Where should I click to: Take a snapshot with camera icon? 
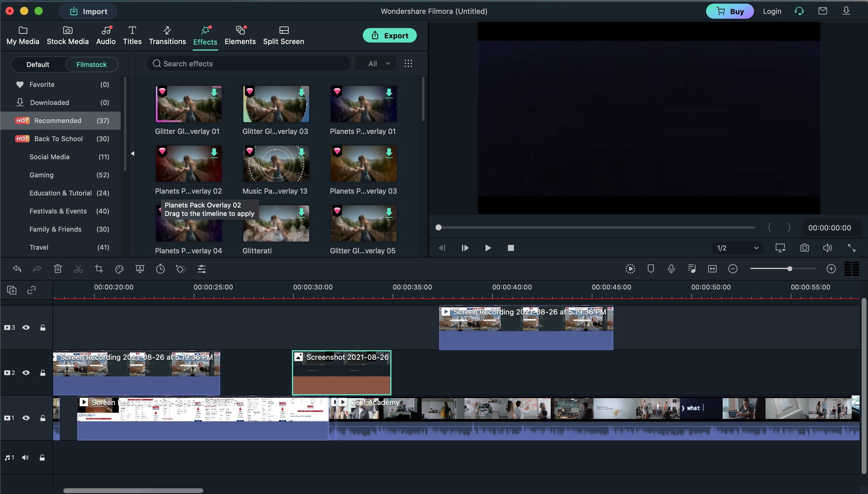tap(804, 248)
